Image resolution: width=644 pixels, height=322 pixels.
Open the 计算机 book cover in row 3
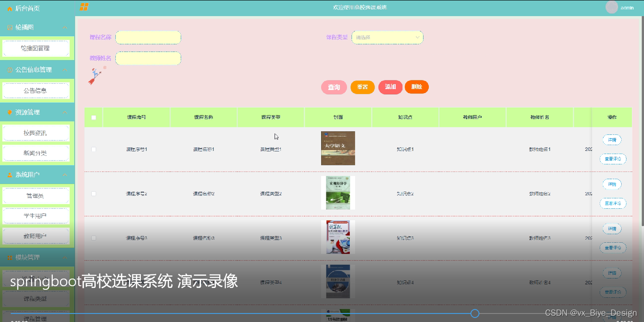[x=338, y=237]
